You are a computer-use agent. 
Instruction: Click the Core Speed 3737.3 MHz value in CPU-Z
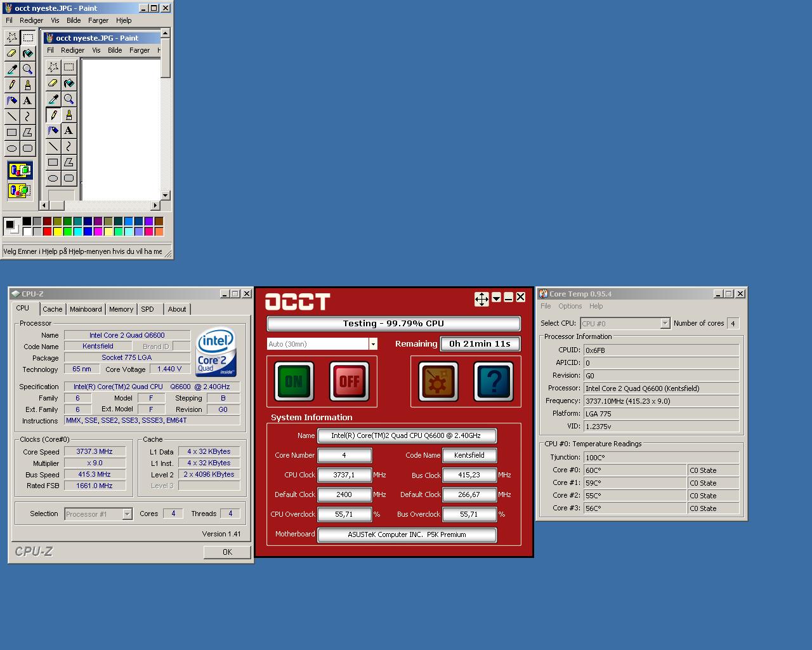coord(95,452)
